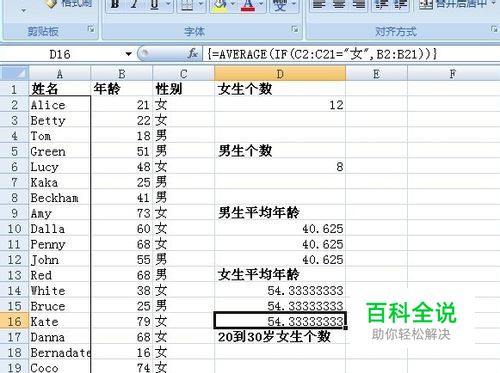Open the Paste dropdown arrow
This screenshot has height=373, width=500.
(23, 11)
